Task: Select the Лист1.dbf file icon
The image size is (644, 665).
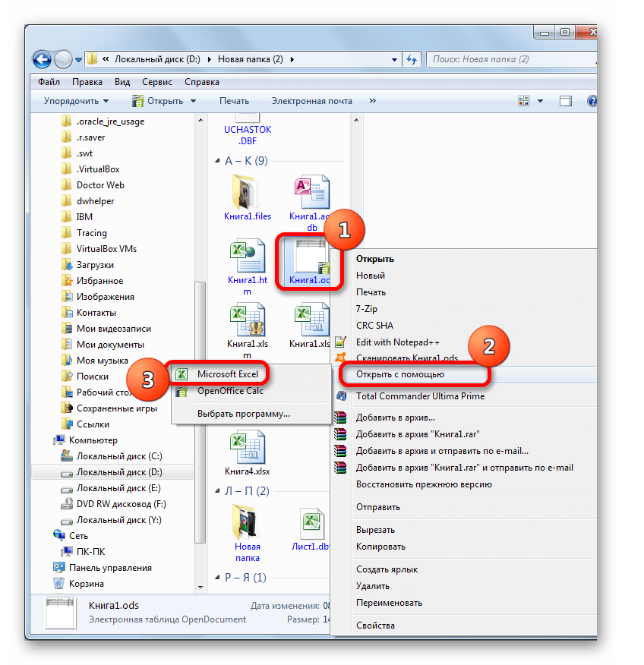Action: click(x=312, y=522)
